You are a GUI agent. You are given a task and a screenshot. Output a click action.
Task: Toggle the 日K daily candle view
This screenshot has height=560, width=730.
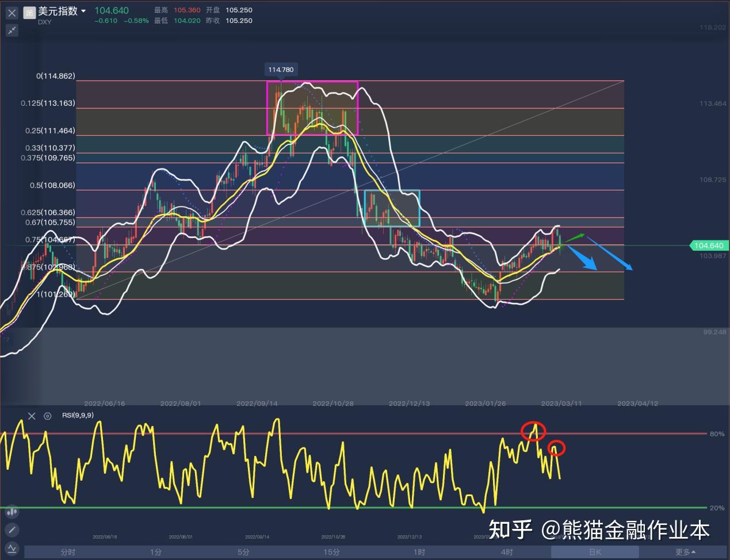(x=595, y=551)
